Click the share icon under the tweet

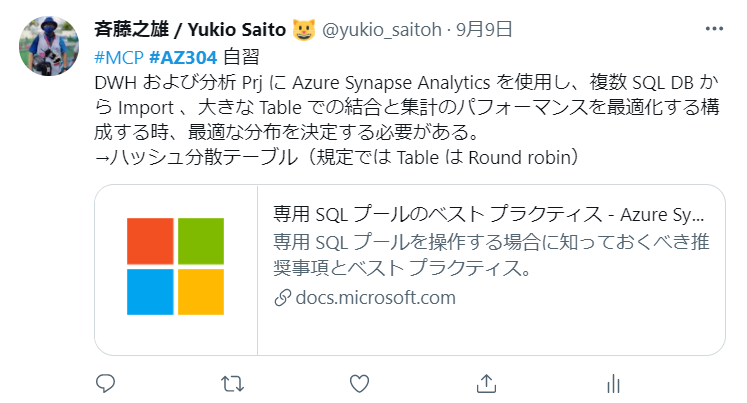coord(487,383)
